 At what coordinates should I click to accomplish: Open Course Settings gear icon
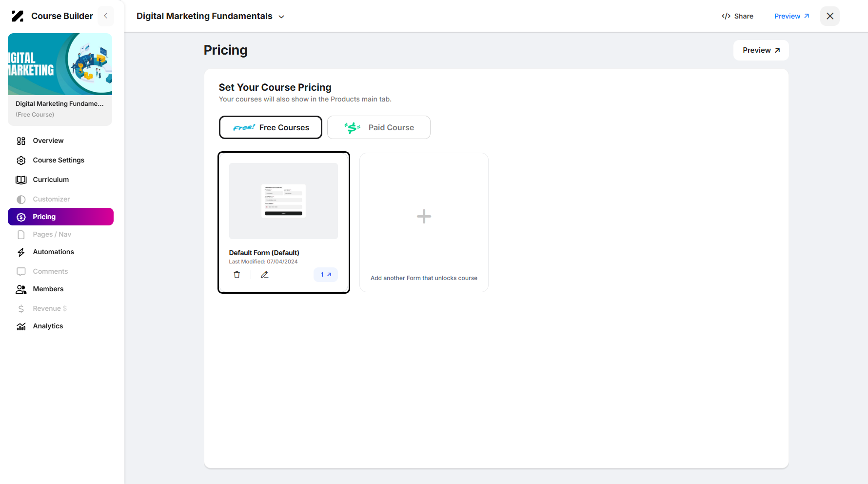click(21, 161)
